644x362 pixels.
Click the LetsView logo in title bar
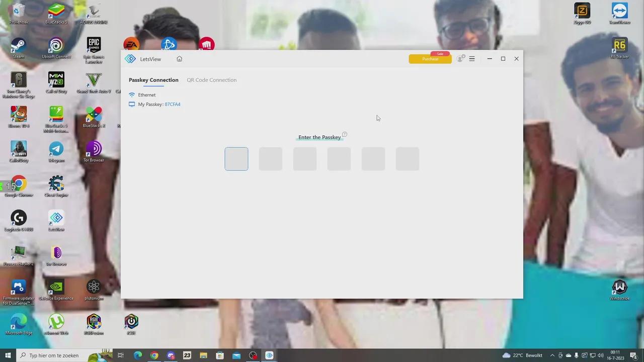pyautogui.click(x=130, y=59)
